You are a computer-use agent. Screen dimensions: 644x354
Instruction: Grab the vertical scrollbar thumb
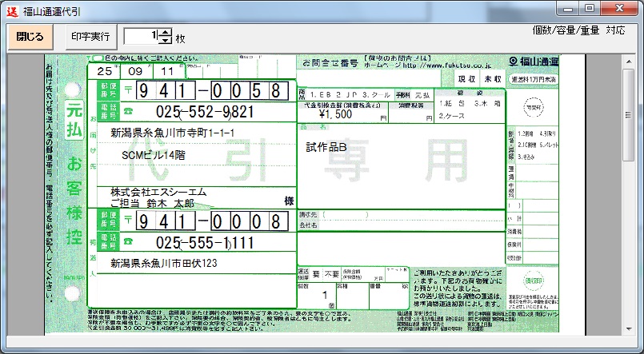(x=628, y=115)
